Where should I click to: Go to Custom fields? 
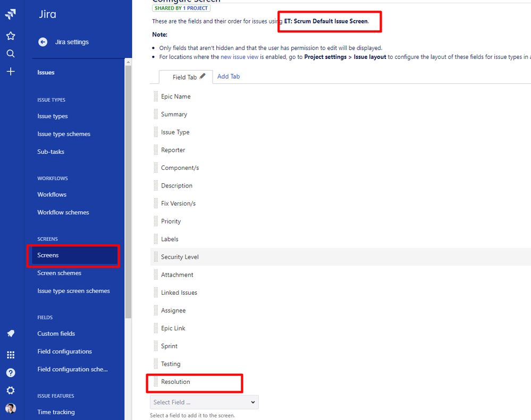[x=56, y=333]
